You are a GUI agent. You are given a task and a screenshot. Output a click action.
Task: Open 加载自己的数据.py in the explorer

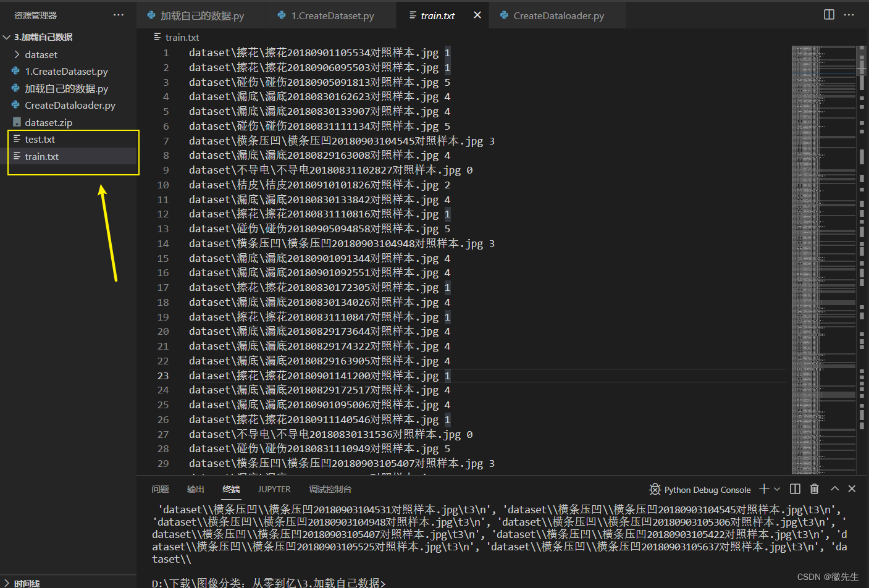[x=68, y=88]
